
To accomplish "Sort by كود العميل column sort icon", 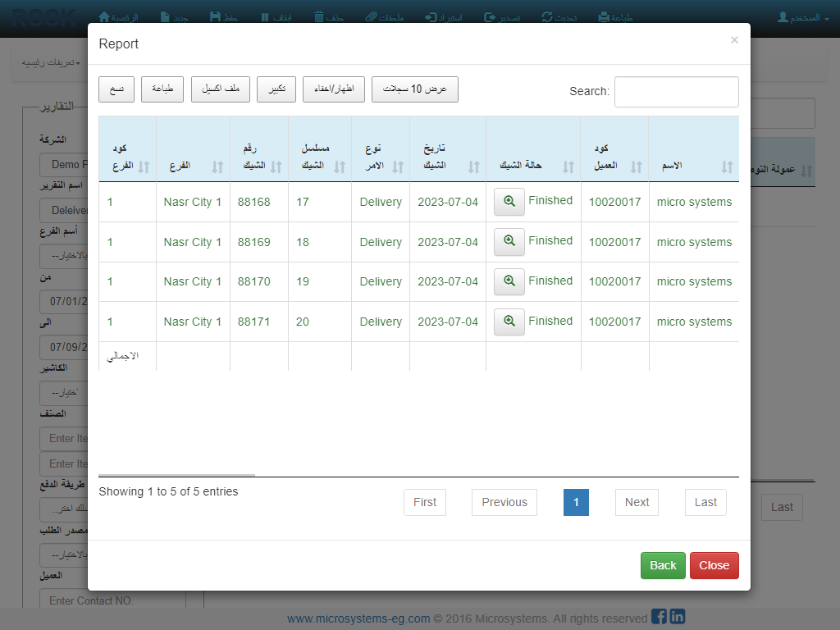I will [x=636, y=167].
